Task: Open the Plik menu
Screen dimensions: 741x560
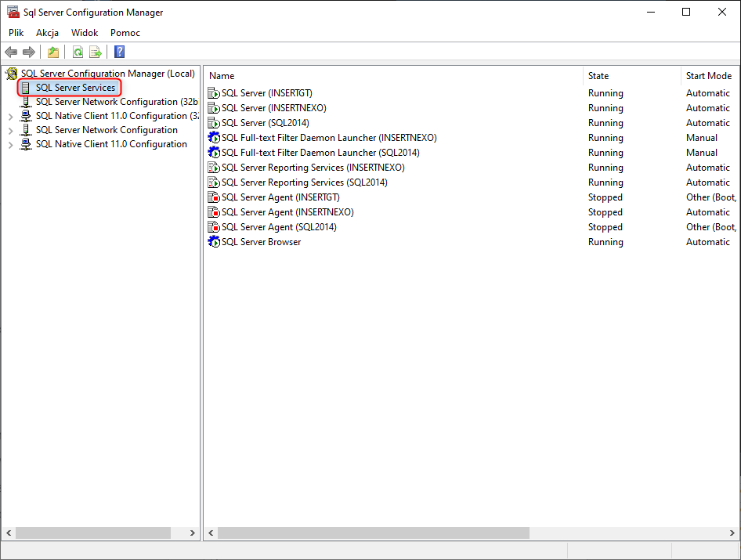Action: click(16, 33)
